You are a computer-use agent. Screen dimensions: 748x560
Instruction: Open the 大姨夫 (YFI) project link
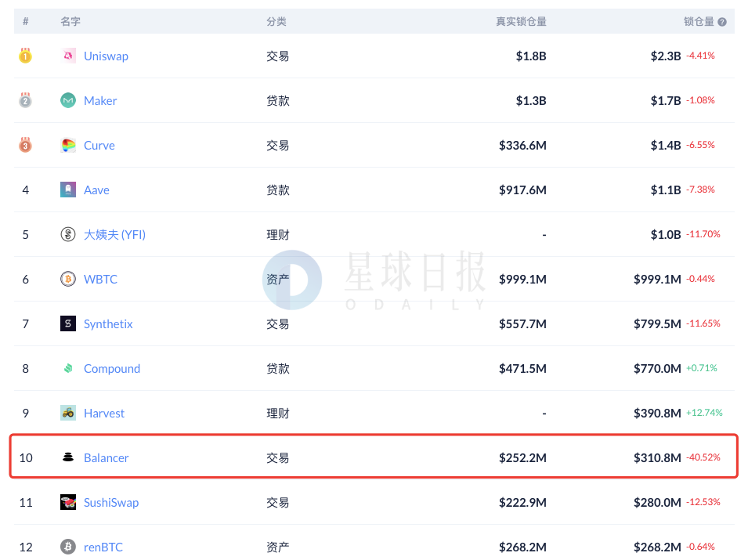114,235
